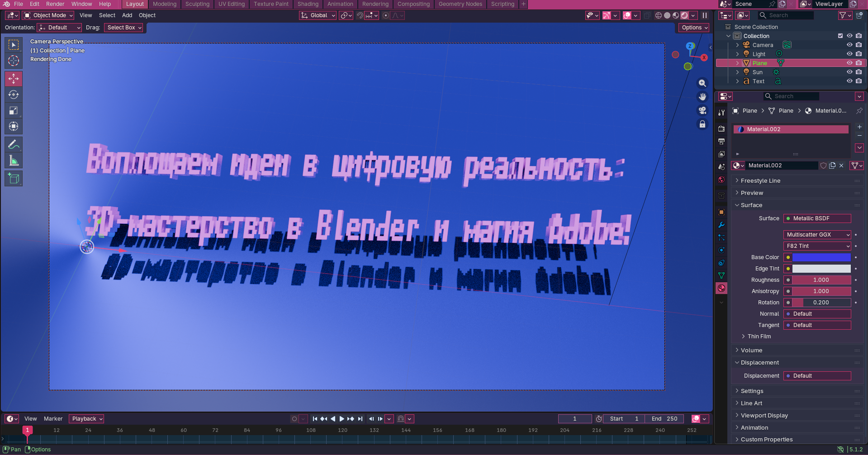Disable Text object in renders
This screenshot has height=455, width=868.
(859, 81)
